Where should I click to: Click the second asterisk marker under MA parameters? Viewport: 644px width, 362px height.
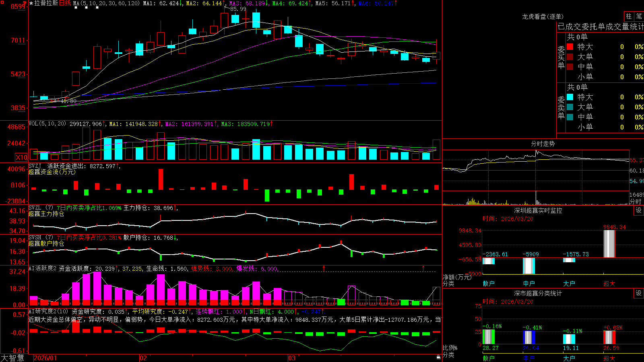(x=87, y=8)
